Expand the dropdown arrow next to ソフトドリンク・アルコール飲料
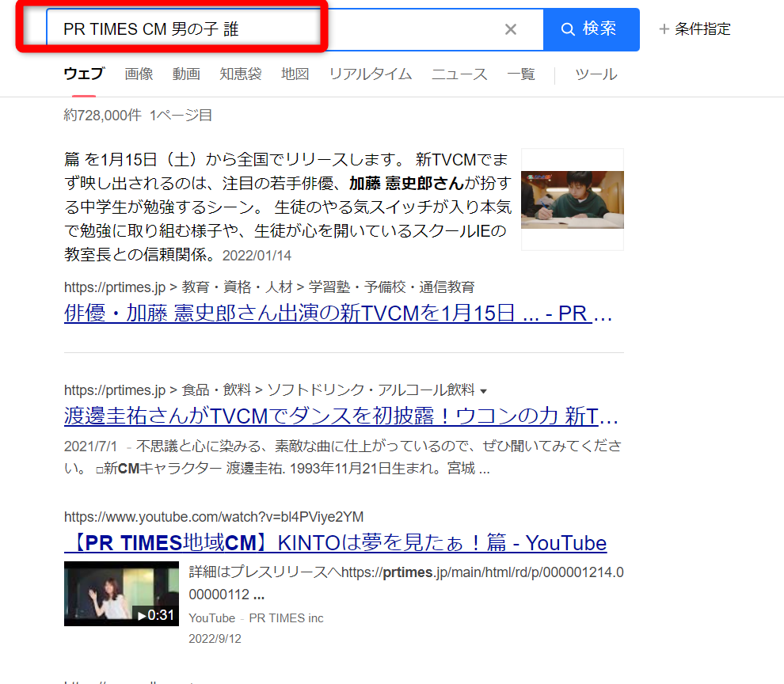Image resolution: width=784 pixels, height=684 pixels. pos(484,391)
